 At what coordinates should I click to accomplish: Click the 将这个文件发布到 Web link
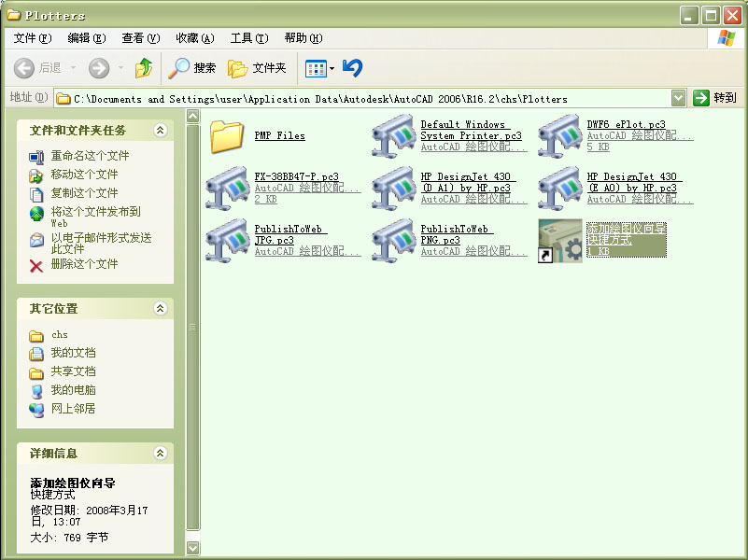click(x=96, y=217)
